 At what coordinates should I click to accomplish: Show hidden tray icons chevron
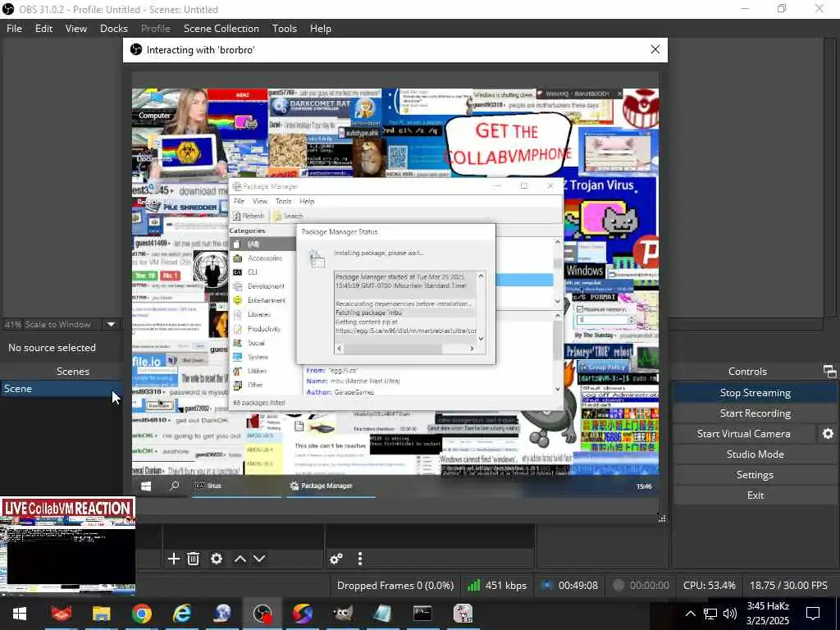[x=691, y=614]
